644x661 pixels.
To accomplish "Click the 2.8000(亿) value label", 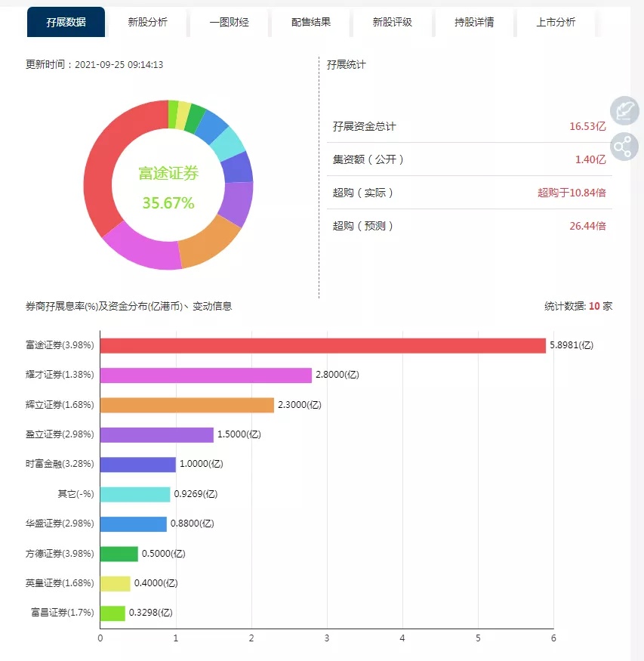I will pyautogui.click(x=337, y=375).
